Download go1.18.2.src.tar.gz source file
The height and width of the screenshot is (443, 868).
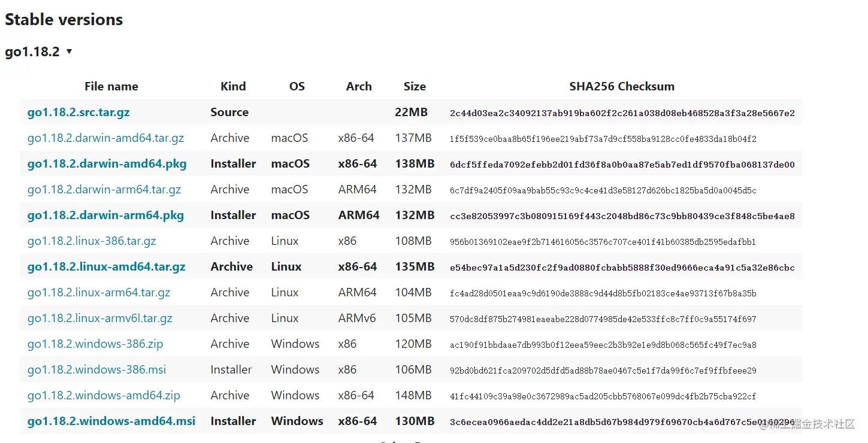pyautogui.click(x=78, y=112)
